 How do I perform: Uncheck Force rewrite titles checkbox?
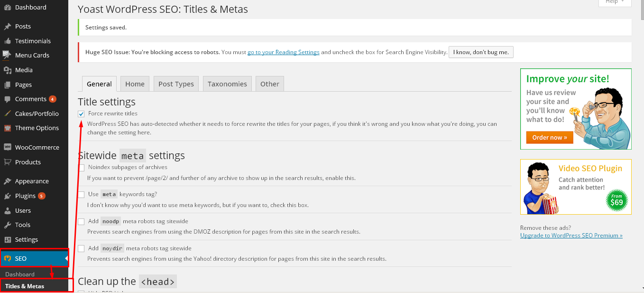81,114
